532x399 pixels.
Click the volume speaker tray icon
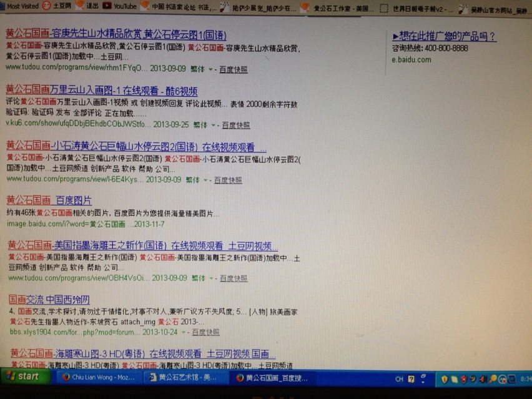pos(483,379)
